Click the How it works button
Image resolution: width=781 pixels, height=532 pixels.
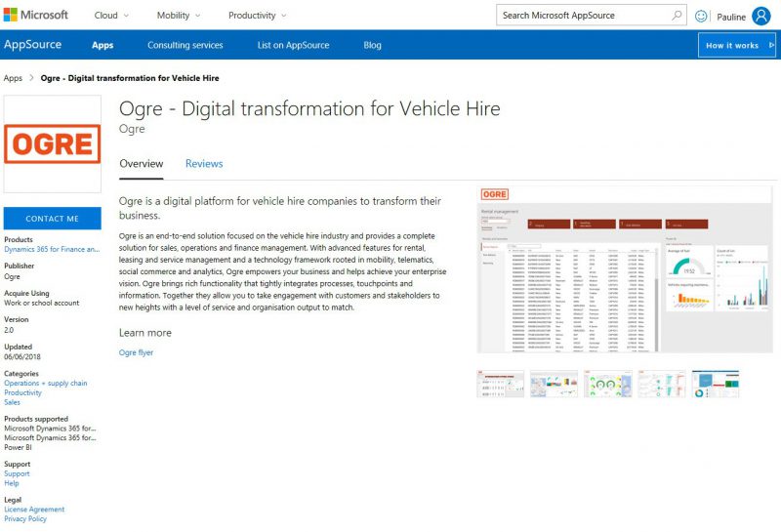click(x=737, y=45)
